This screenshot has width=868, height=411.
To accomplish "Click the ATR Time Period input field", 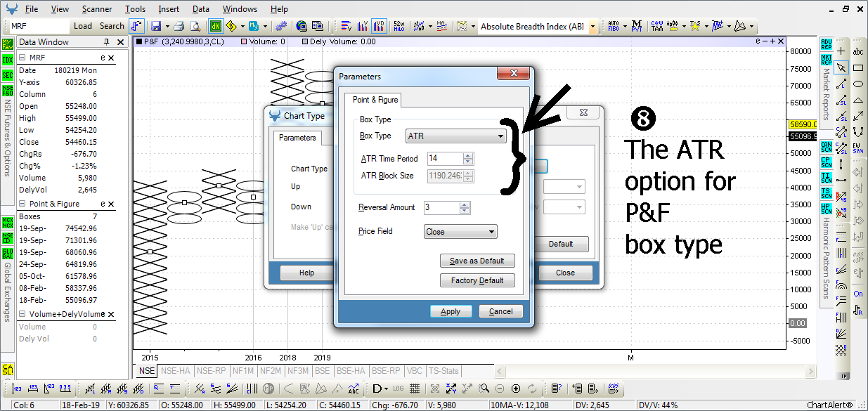I will [444, 159].
